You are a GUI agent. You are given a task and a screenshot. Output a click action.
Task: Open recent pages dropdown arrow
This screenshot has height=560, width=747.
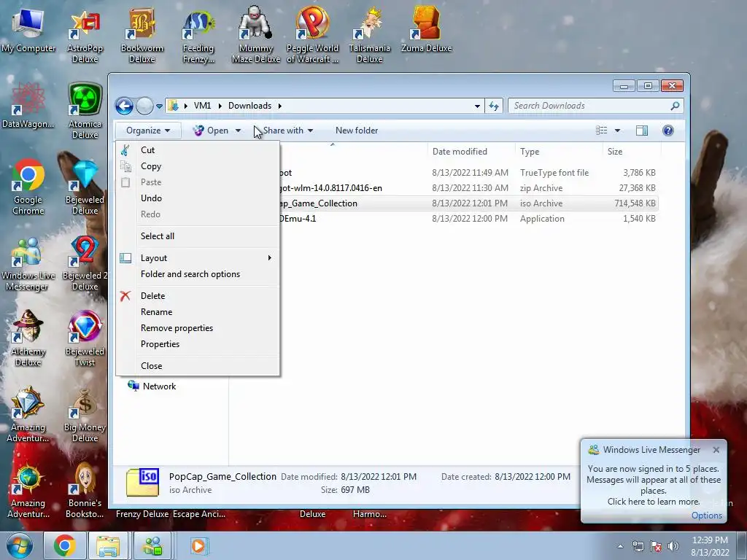(159, 106)
